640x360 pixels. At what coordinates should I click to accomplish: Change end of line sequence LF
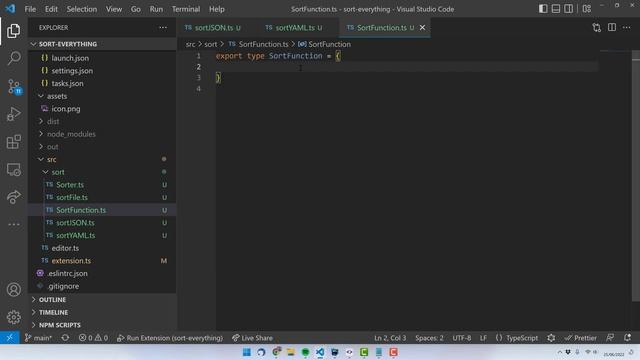pos(483,338)
